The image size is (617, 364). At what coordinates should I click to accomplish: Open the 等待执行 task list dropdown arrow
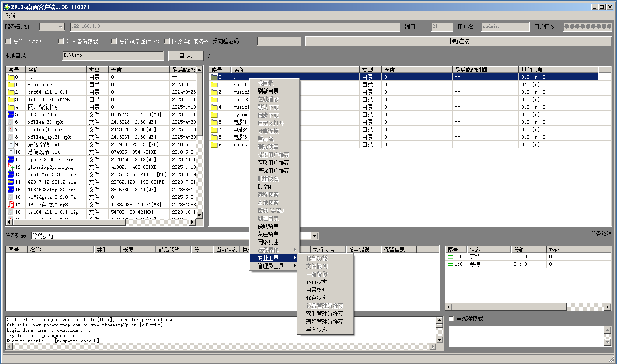(314, 236)
